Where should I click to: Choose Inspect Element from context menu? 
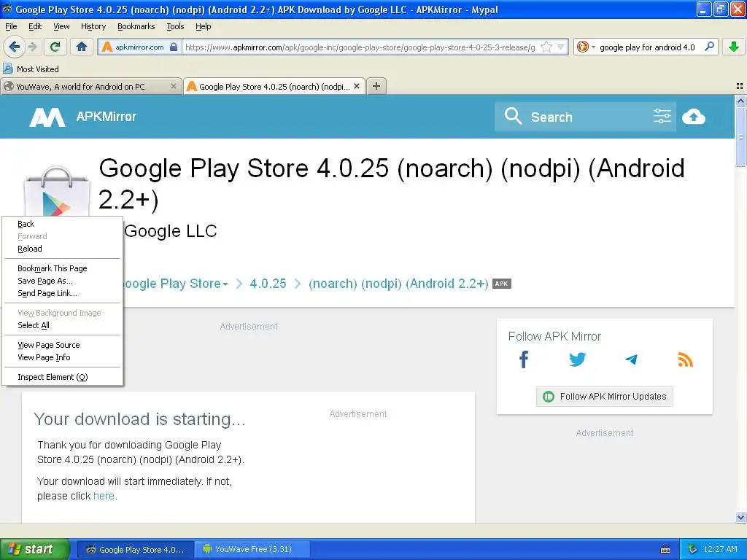click(x=63, y=377)
